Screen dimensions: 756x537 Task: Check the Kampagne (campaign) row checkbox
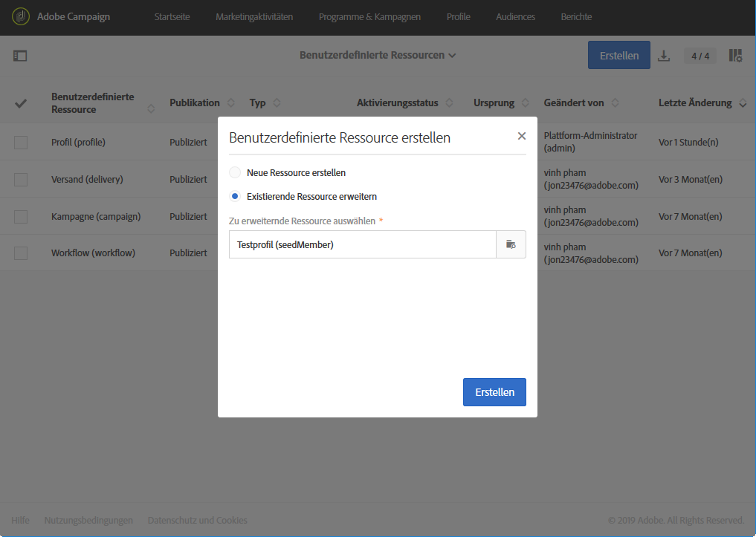(21, 217)
